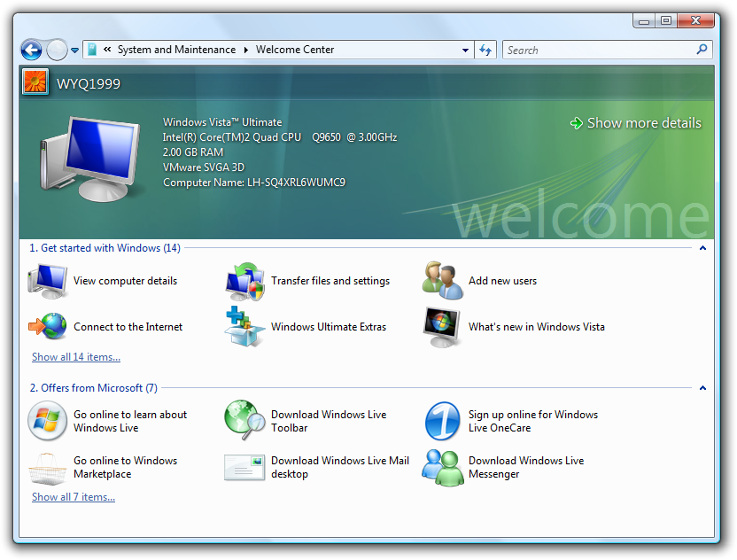The height and width of the screenshot is (560, 737).
Task: Click the Get started with Windows (14) heading
Action: coord(105,248)
